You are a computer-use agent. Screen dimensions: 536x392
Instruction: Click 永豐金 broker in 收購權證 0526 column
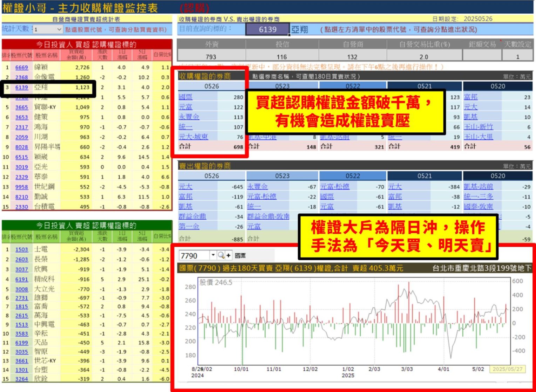(189, 117)
